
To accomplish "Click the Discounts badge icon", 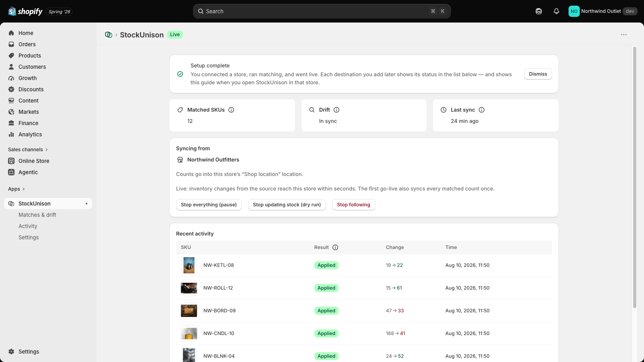I will click(x=11, y=89).
